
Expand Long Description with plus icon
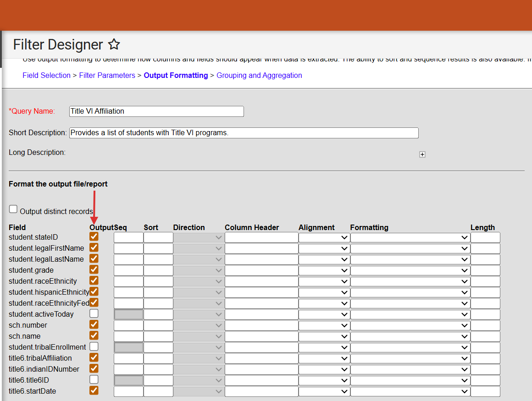point(422,154)
